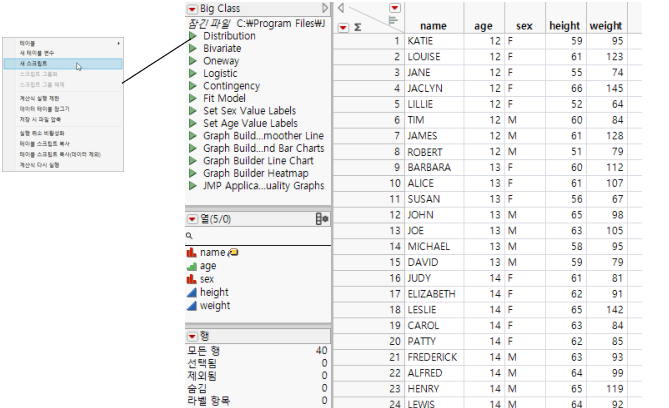Choose 계산식 실행 제한 from the context menu
669x408 pixels.
click(63, 98)
